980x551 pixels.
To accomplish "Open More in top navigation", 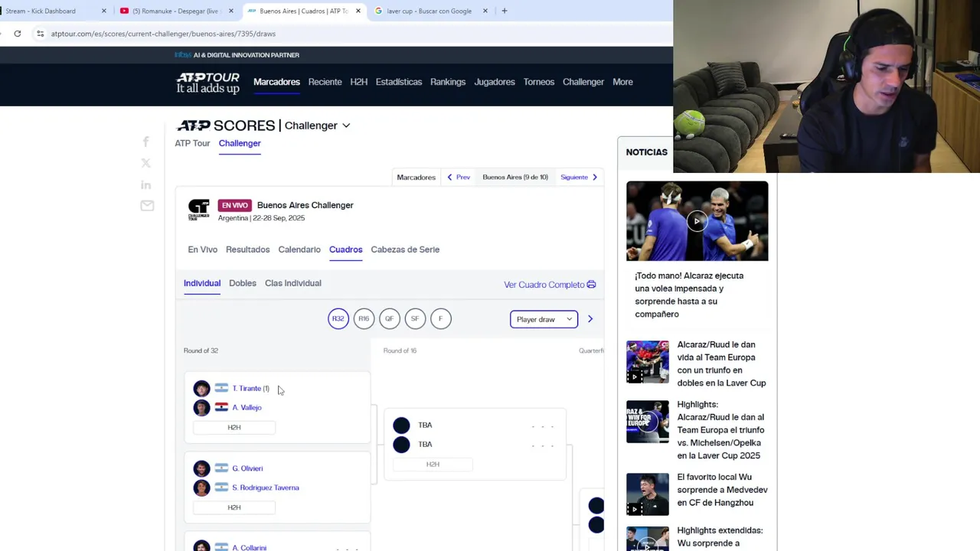I will click(622, 82).
